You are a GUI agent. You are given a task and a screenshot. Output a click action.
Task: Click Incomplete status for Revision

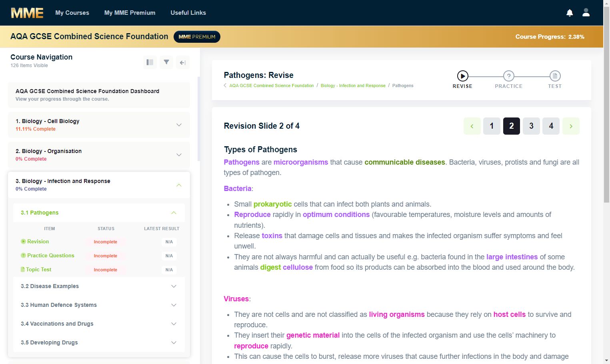click(106, 242)
